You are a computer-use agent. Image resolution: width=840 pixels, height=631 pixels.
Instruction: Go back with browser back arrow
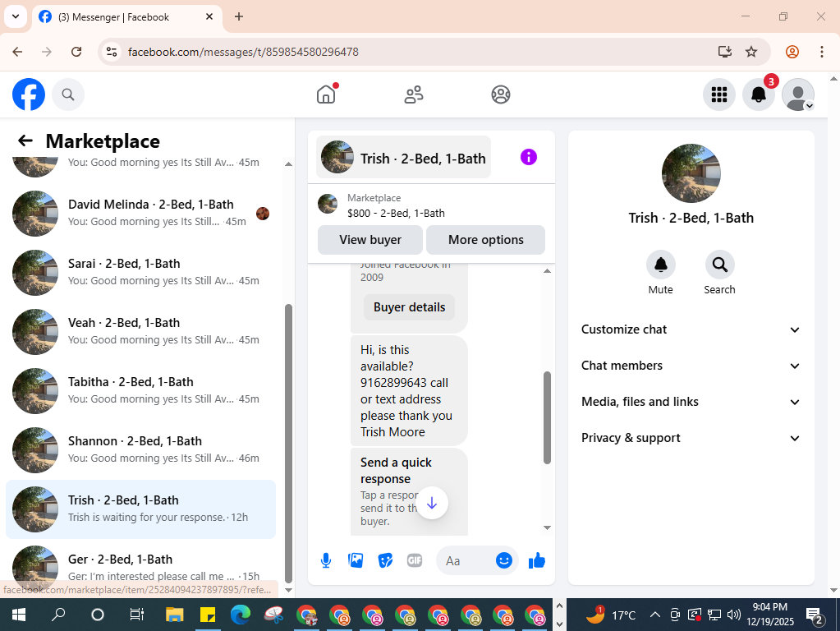(18, 52)
